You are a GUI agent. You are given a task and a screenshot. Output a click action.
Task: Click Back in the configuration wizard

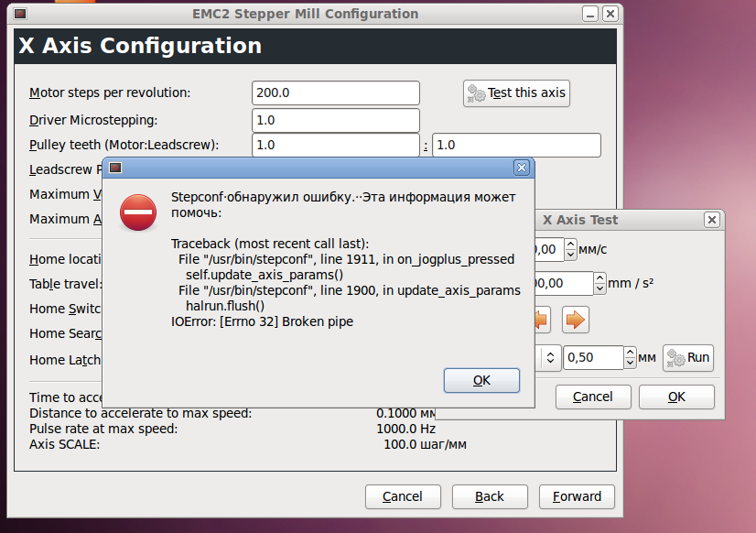tap(490, 496)
